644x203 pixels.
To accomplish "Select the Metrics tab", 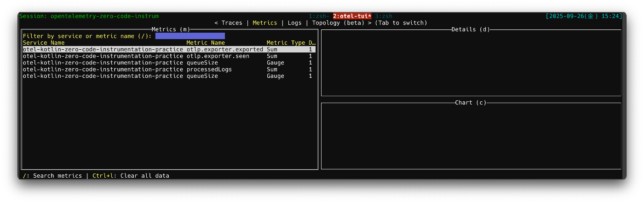I will click(x=265, y=23).
